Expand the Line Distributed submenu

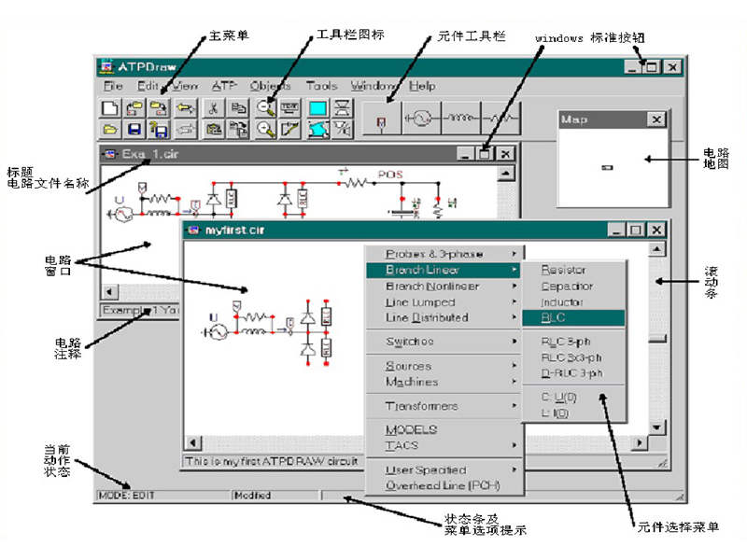point(444,317)
